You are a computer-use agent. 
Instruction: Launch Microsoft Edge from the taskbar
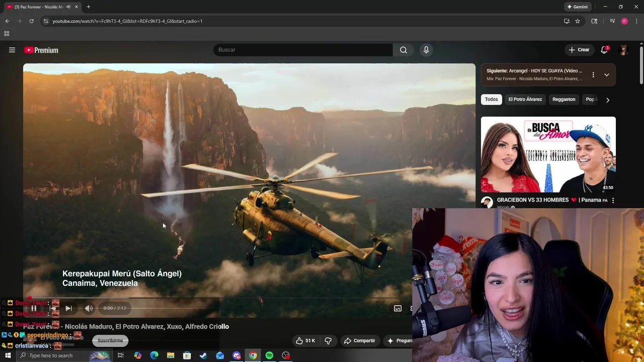coord(154,355)
